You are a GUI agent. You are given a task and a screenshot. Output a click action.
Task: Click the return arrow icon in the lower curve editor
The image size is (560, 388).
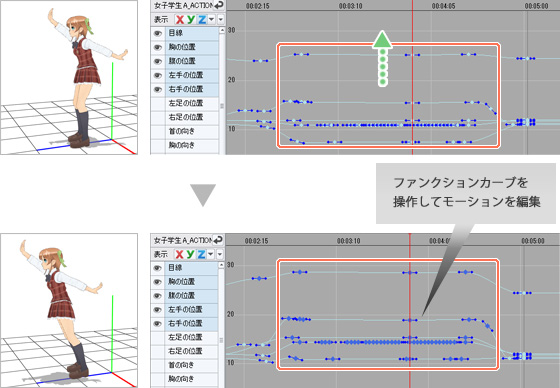coord(218,240)
